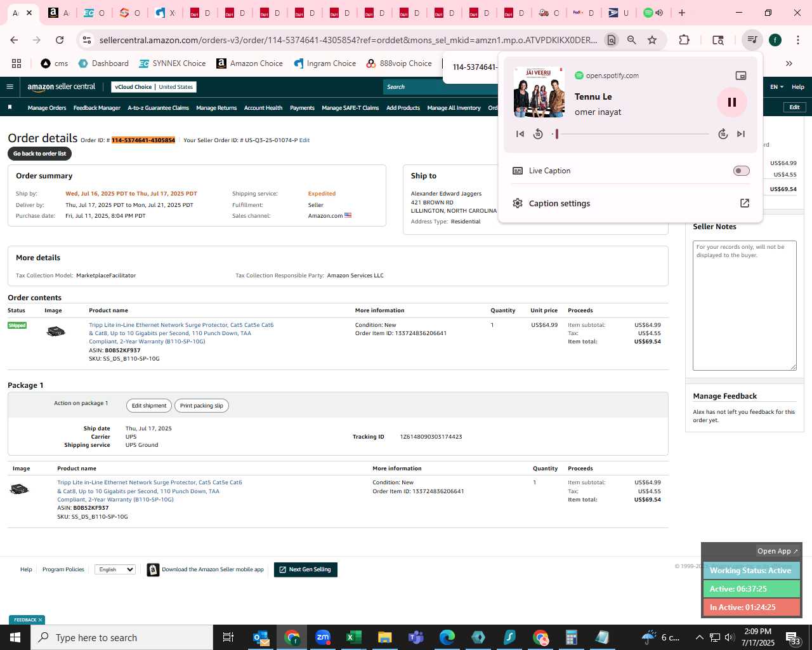Open the Dashboard bookmark
The width and height of the screenshot is (812, 650).
(103, 63)
